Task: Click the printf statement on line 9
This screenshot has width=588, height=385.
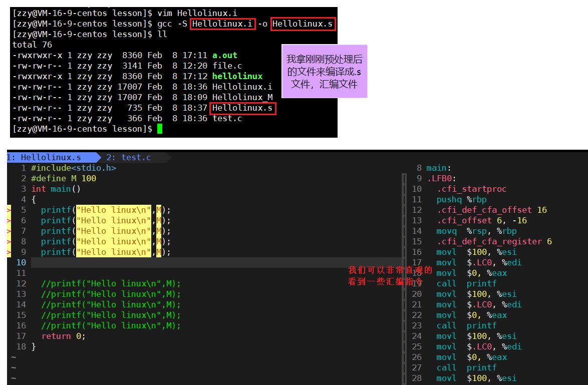Action: tap(106, 252)
